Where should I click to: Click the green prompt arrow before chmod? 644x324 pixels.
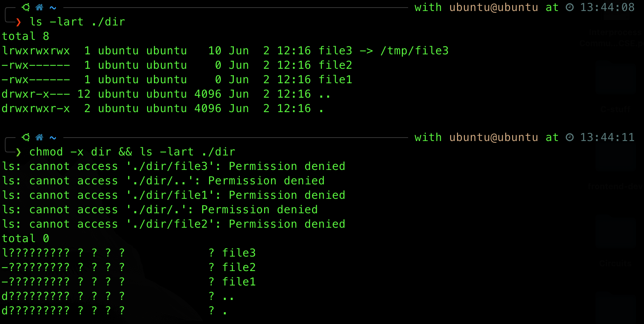pos(19,152)
